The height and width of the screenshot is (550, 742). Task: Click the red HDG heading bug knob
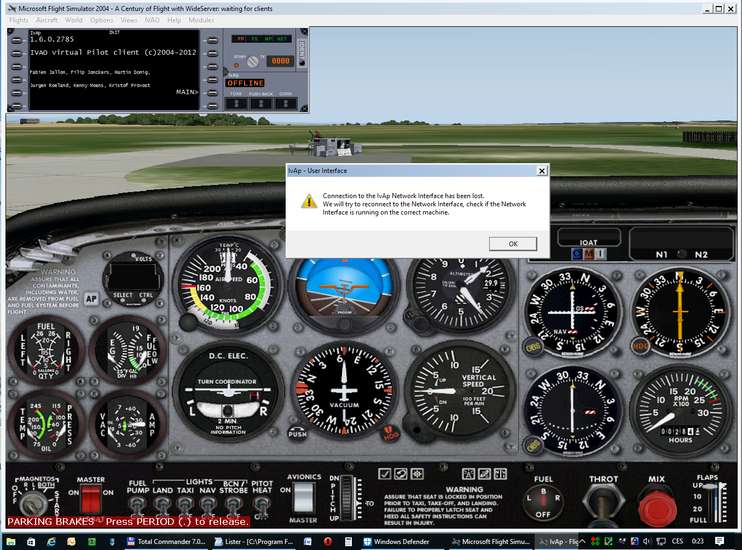click(391, 434)
